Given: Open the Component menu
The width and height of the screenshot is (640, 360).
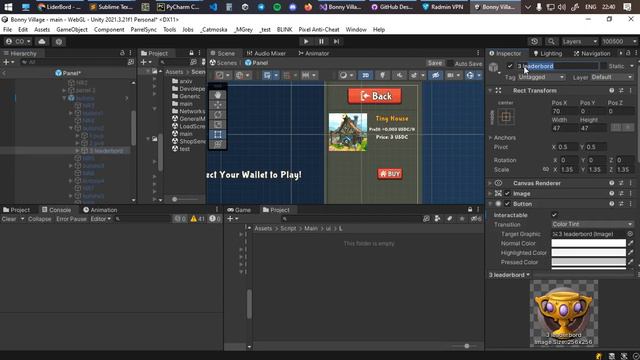Looking at the screenshot, I should tap(109, 29).
